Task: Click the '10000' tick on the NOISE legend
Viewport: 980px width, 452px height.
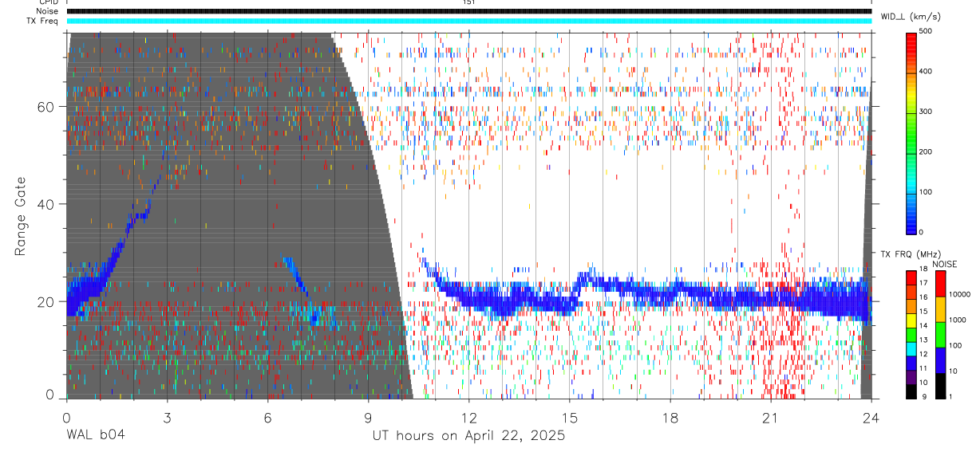Action: [x=958, y=295]
